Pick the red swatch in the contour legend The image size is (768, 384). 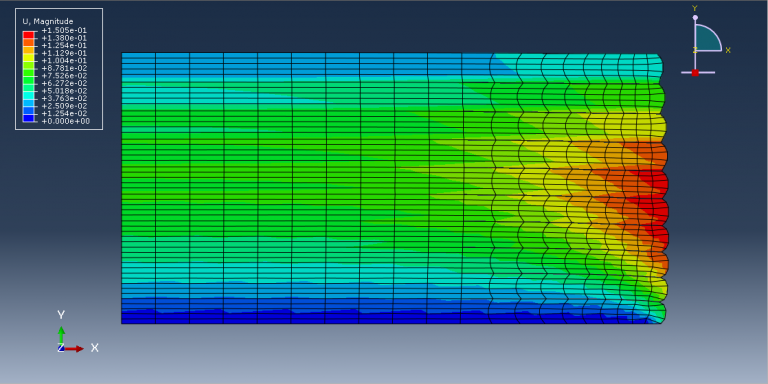coord(28,35)
